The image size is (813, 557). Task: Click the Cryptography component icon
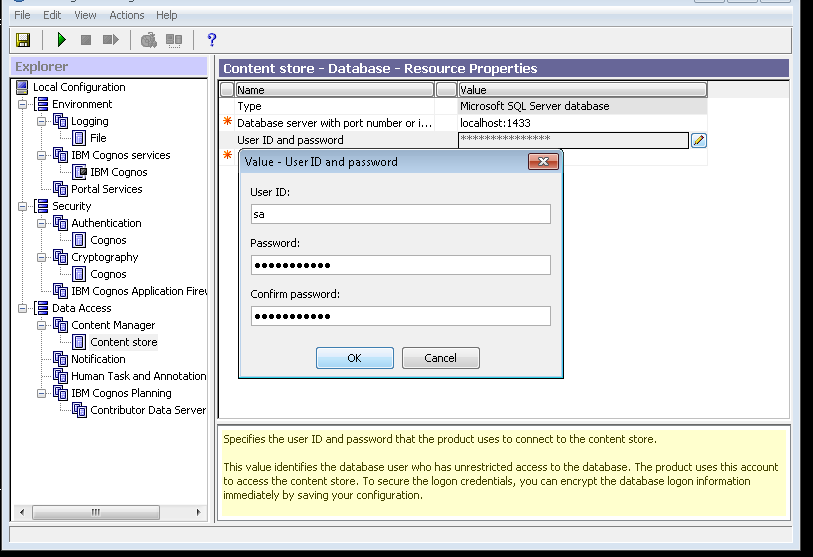[x=60, y=257]
